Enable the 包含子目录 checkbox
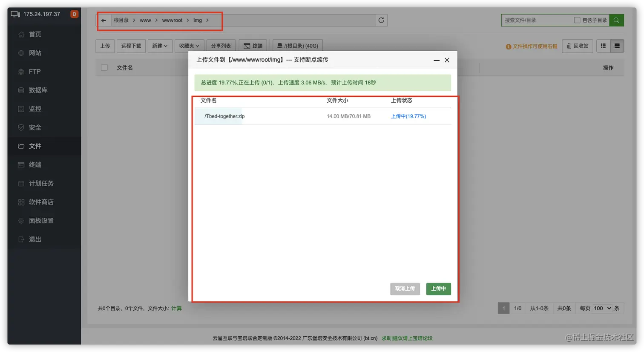Image resolution: width=644 pixels, height=352 pixels. click(x=578, y=20)
